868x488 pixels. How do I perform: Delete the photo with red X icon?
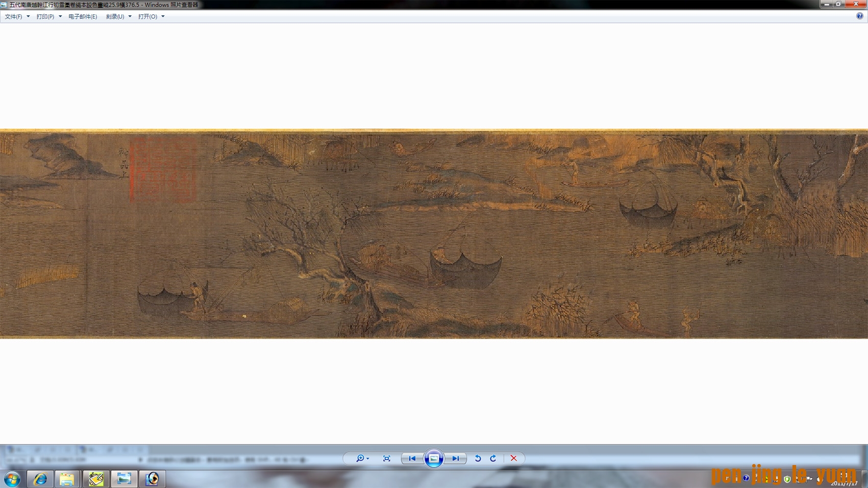[513, 458]
